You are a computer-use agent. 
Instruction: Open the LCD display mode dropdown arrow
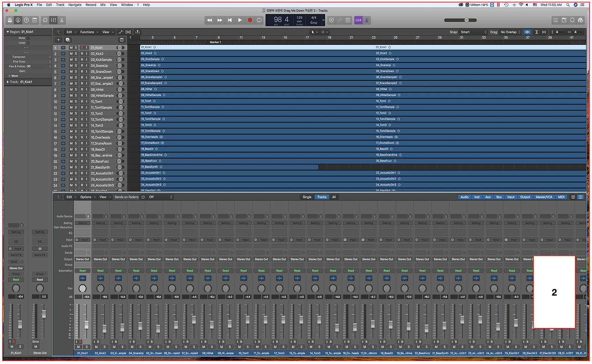click(x=323, y=20)
